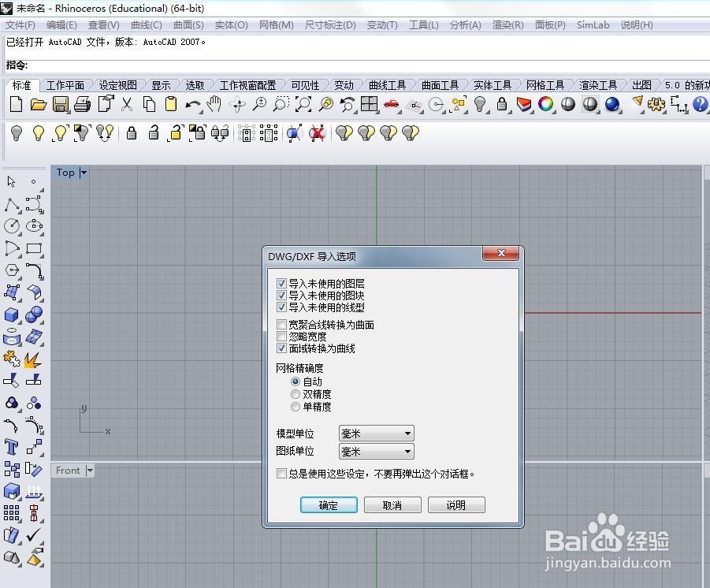710x588 pixels.
Task: Select the box solid tool
Action: [x=10, y=314]
